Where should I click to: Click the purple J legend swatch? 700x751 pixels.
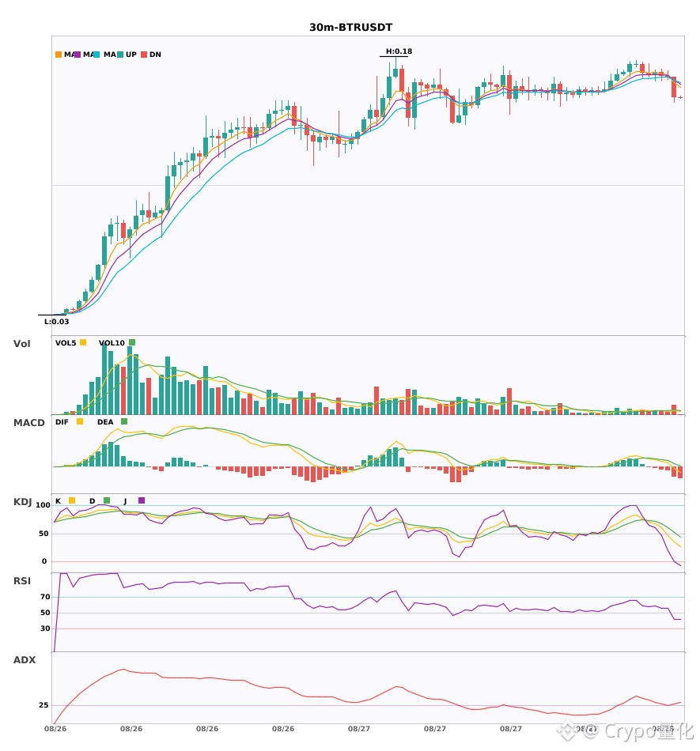point(142,500)
